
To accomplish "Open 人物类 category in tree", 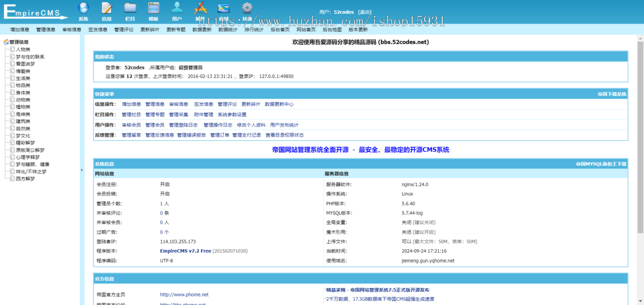I will click(23, 49).
